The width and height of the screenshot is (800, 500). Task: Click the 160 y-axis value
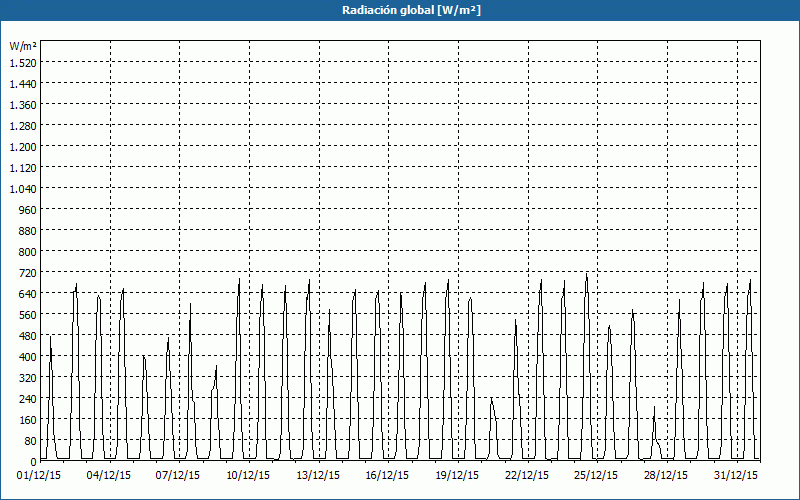(x=28, y=420)
